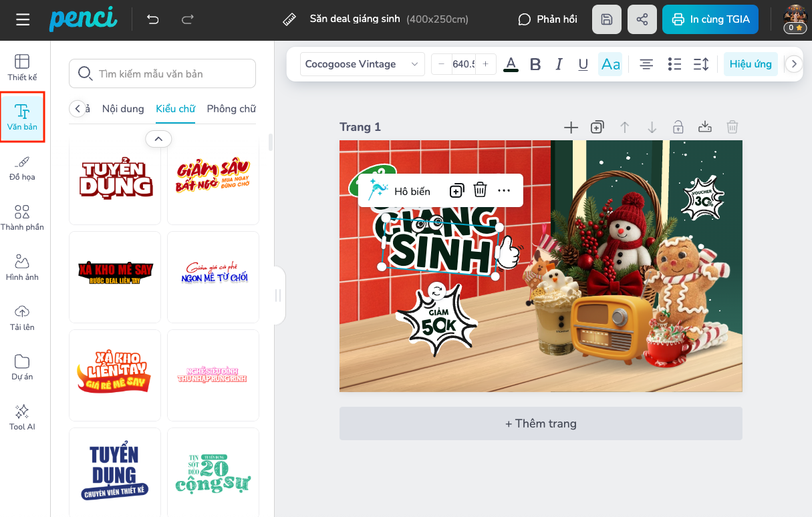Collapse the text styles panel chevron
Screen dimensions: 812x517
coord(158,139)
